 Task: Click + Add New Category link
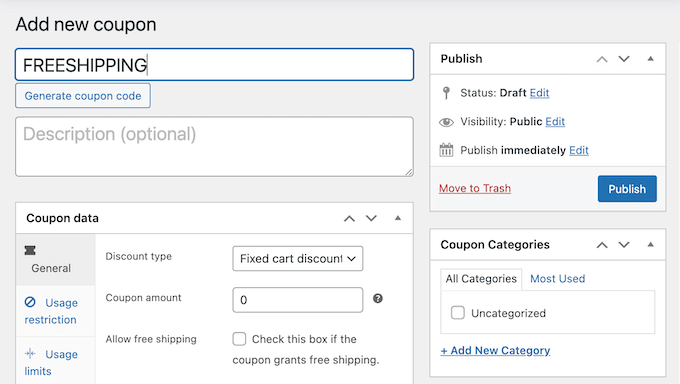(x=495, y=350)
